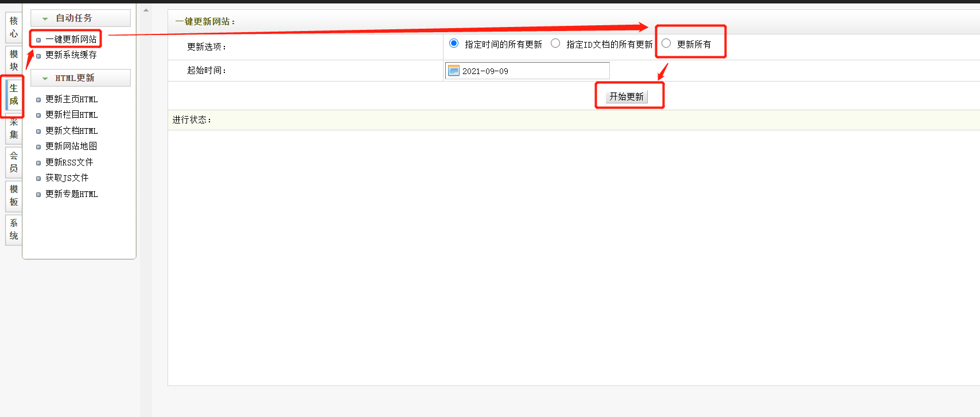Viewport: 980px width, 417px height.
Task: Click the 起始时间 label text
Action: pos(207,70)
